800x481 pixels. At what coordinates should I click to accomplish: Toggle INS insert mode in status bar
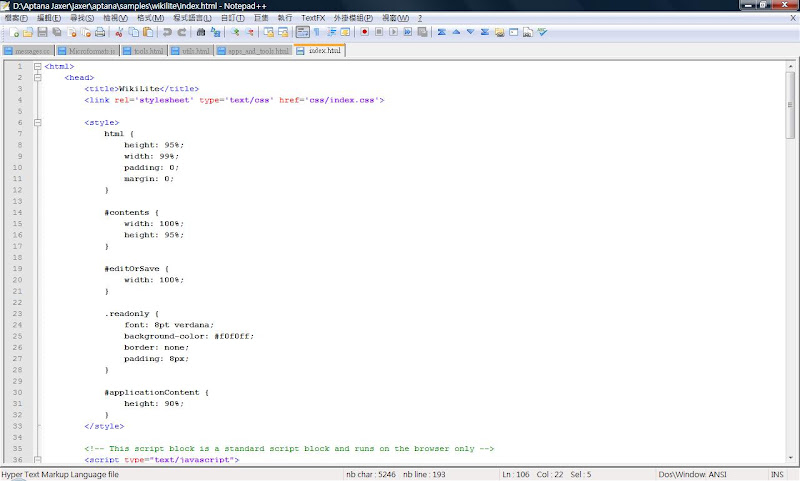coord(777,474)
